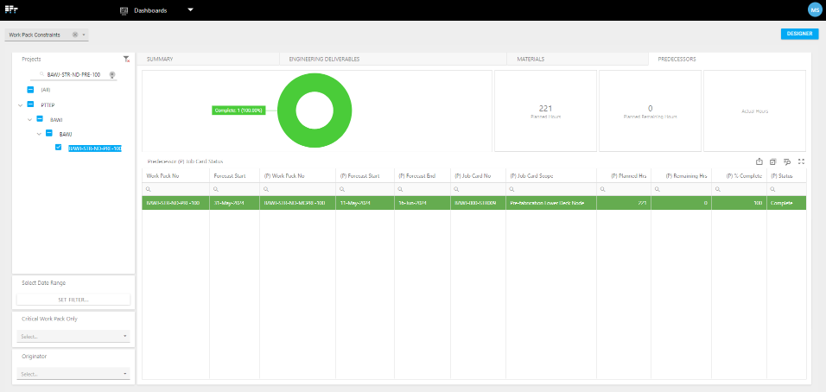826x392 pixels.
Task: Click the 221 Planned Hours card
Action: pos(545,111)
